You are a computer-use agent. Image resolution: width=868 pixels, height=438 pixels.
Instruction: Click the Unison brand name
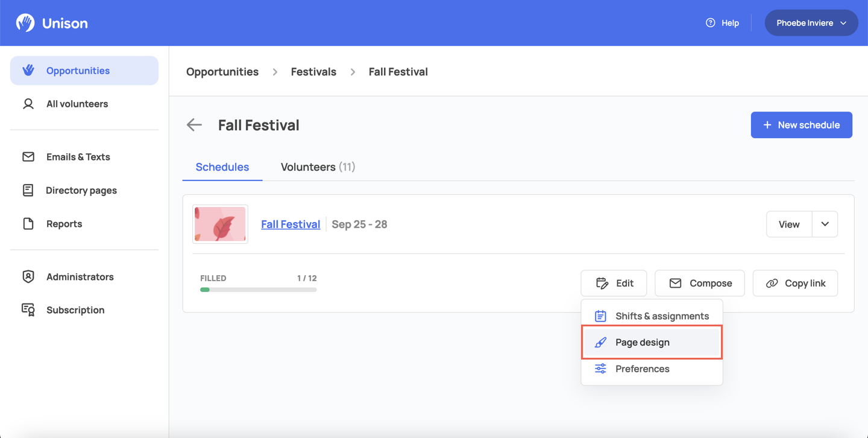coord(65,23)
